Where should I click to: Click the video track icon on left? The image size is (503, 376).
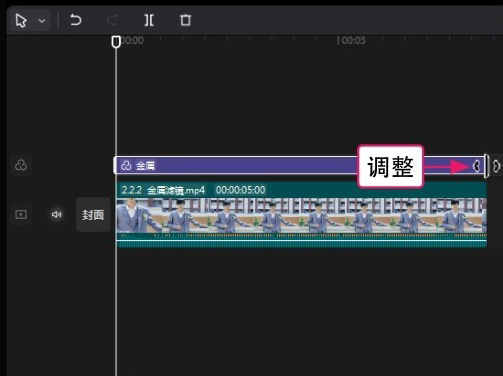point(21,214)
